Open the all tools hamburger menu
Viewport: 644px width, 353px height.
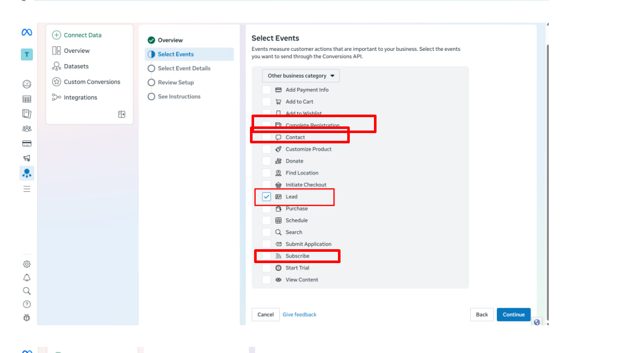tap(27, 189)
